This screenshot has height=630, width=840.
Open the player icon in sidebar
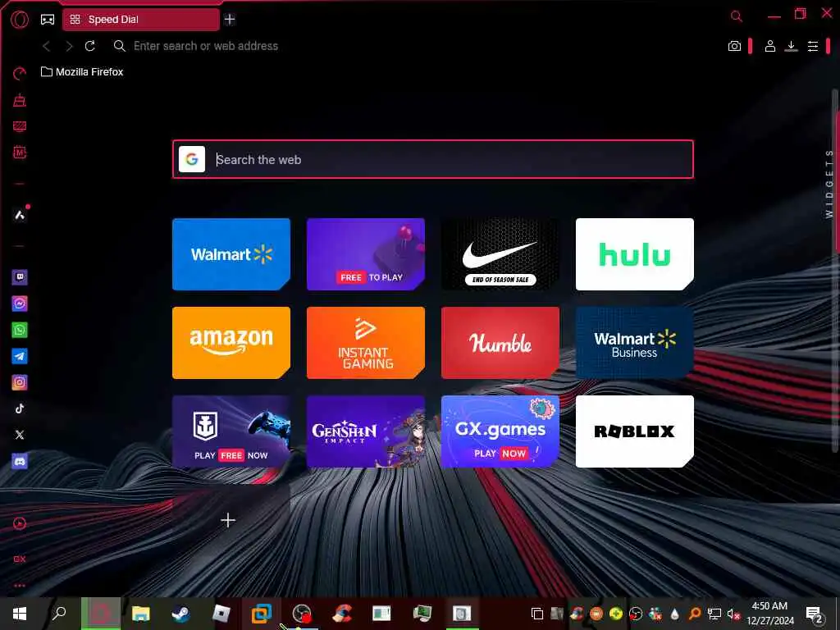point(20,524)
